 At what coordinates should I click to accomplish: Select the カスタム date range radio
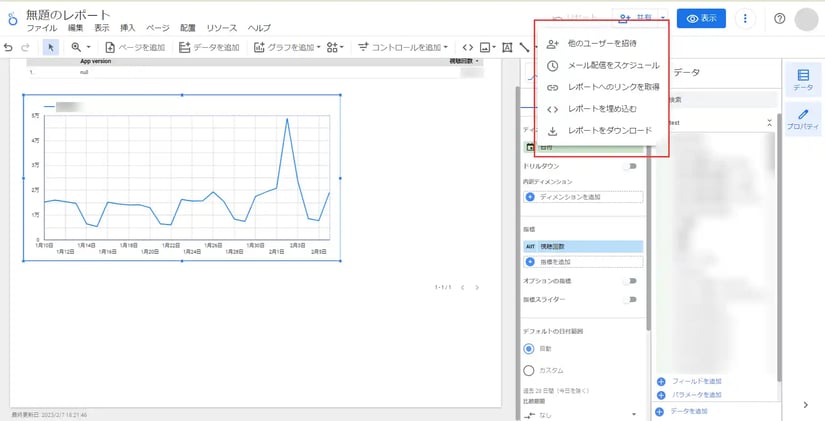529,370
